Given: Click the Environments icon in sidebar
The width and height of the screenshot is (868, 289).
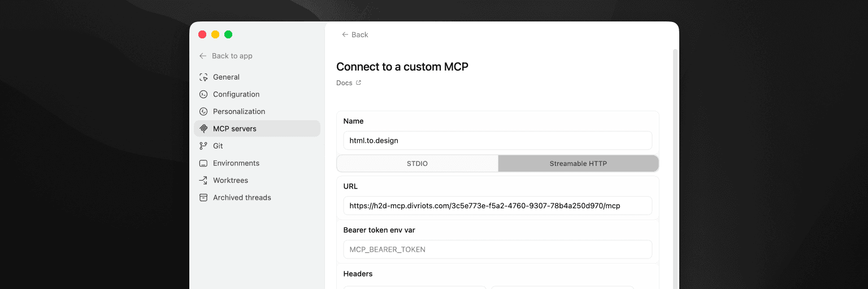Looking at the screenshot, I should [203, 163].
